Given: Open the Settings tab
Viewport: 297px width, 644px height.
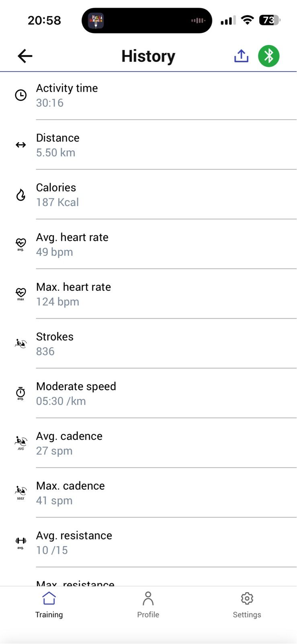Looking at the screenshot, I should pos(247,605).
